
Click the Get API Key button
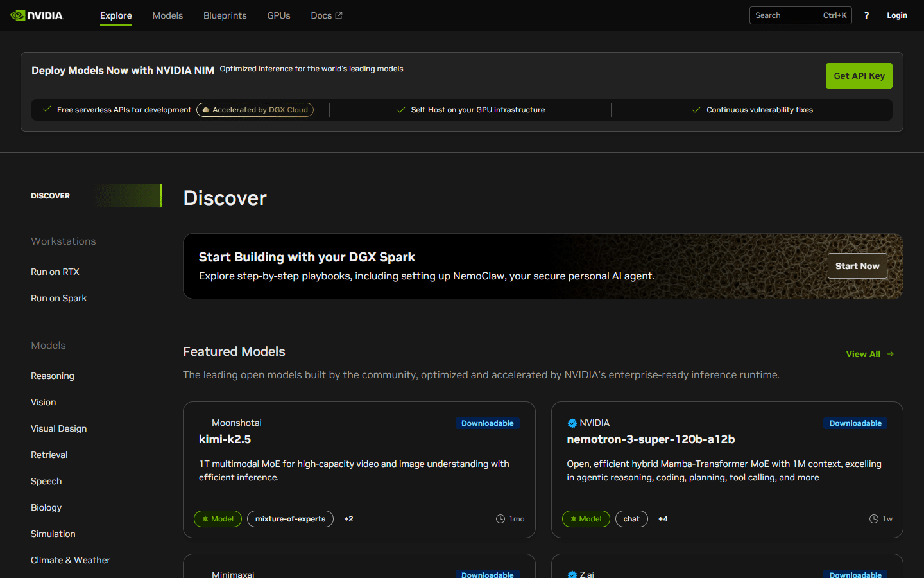pyautogui.click(x=859, y=75)
